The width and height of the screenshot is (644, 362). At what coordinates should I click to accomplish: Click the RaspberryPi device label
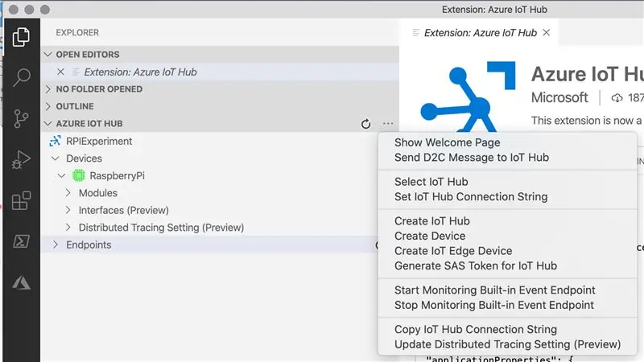(x=117, y=175)
